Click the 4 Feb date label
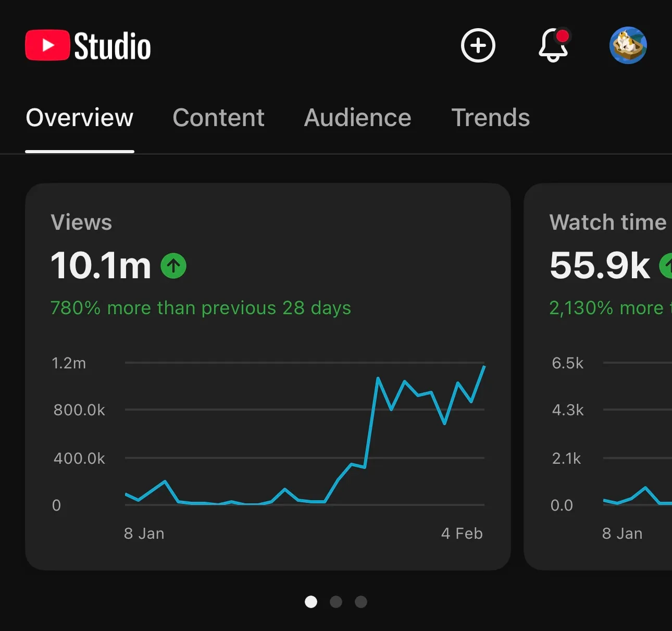 [462, 534]
